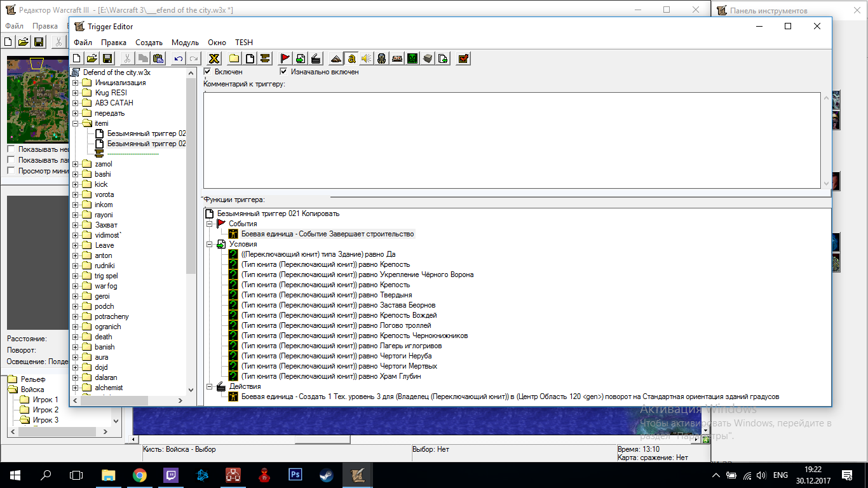Open the Object Editor module icon

tap(382, 58)
